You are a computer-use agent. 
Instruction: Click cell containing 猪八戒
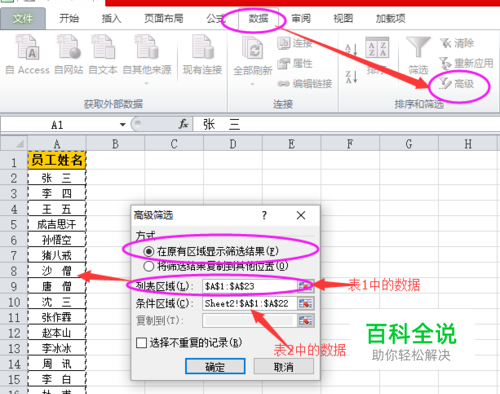coord(57,255)
